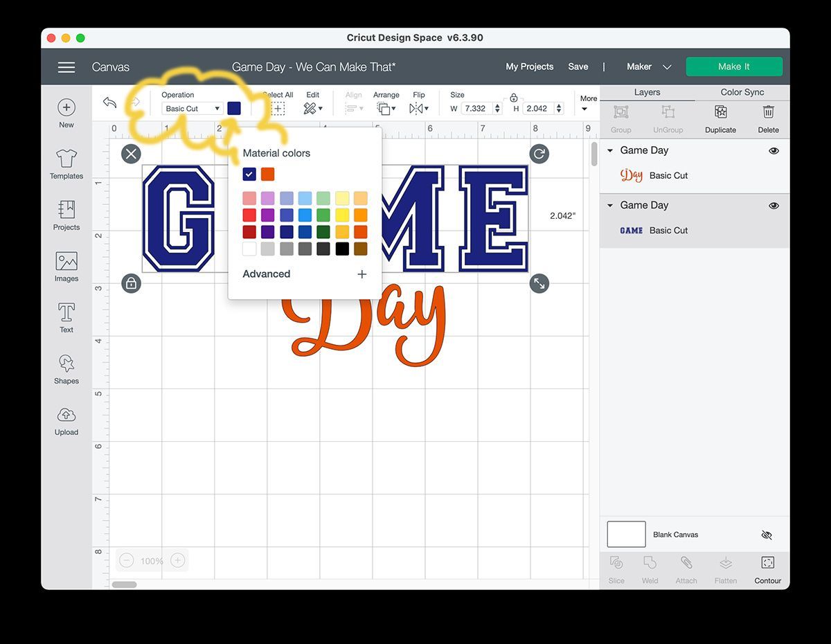Add Text with the Text tool
Viewport: 831px width, 644px height.
pos(66,319)
